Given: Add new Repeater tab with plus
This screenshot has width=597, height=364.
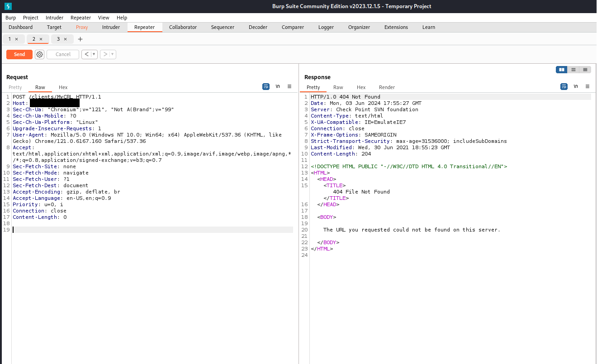Looking at the screenshot, I should click(x=81, y=39).
